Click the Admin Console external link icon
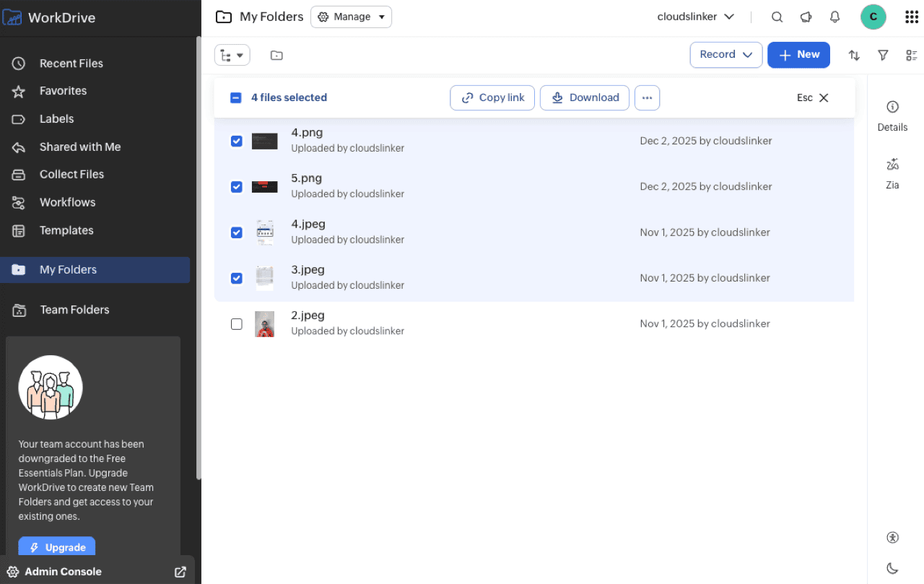924x584 pixels. tap(180, 572)
